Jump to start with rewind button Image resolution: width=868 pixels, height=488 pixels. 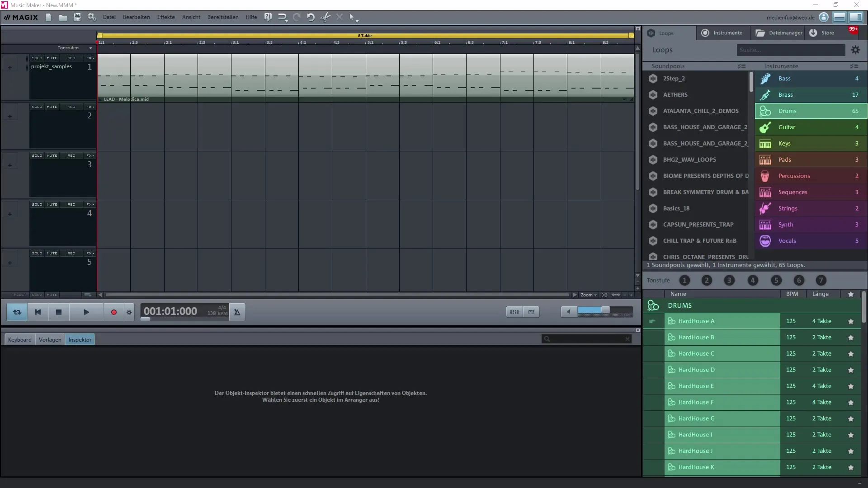(x=38, y=312)
